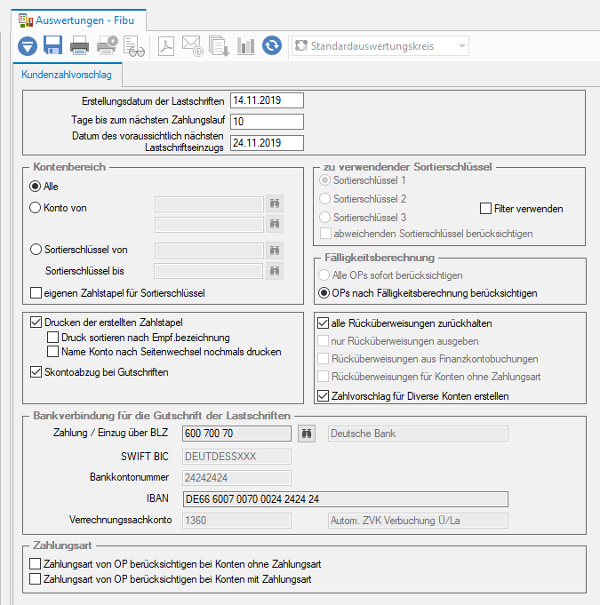Click Rücküberweisungen aus Finanzkontobuchungen checkbox
The height and width of the screenshot is (605, 600).
323,358
